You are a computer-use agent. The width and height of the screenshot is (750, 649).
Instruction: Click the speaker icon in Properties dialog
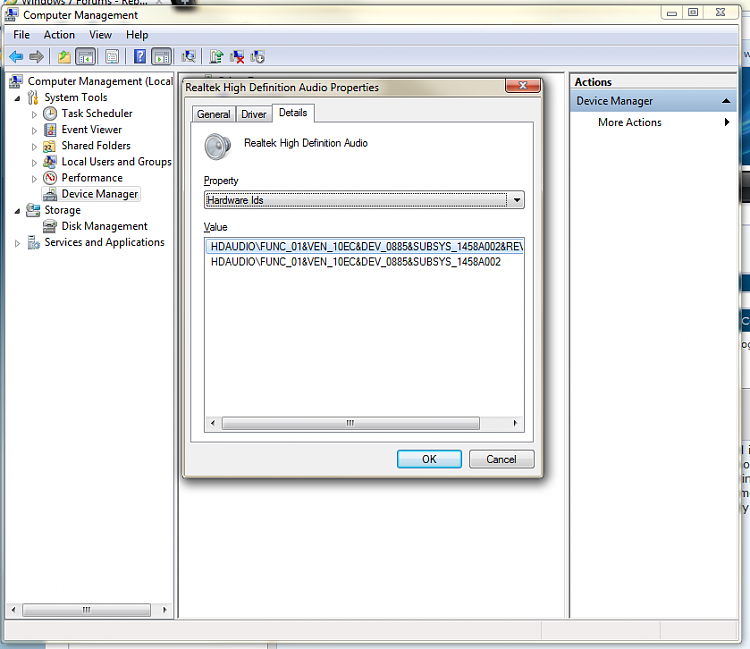coord(218,147)
